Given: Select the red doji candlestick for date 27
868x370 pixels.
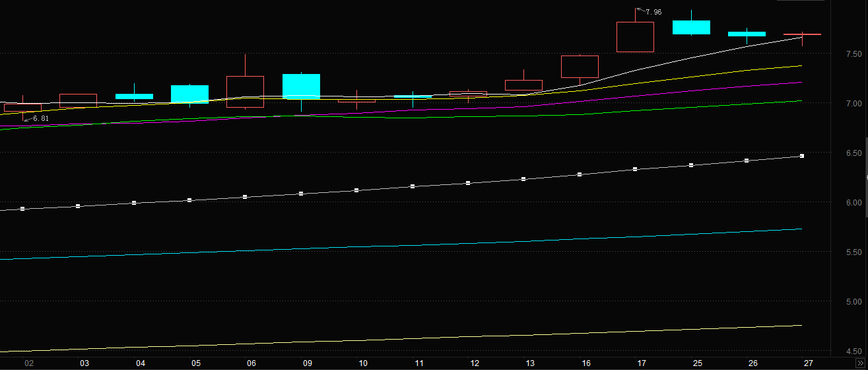Looking at the screenshot, I should (x=802, y=34).
